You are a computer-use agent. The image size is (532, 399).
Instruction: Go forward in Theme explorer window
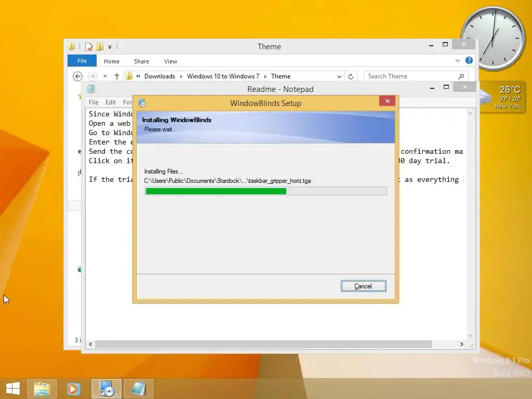point(92,76)
